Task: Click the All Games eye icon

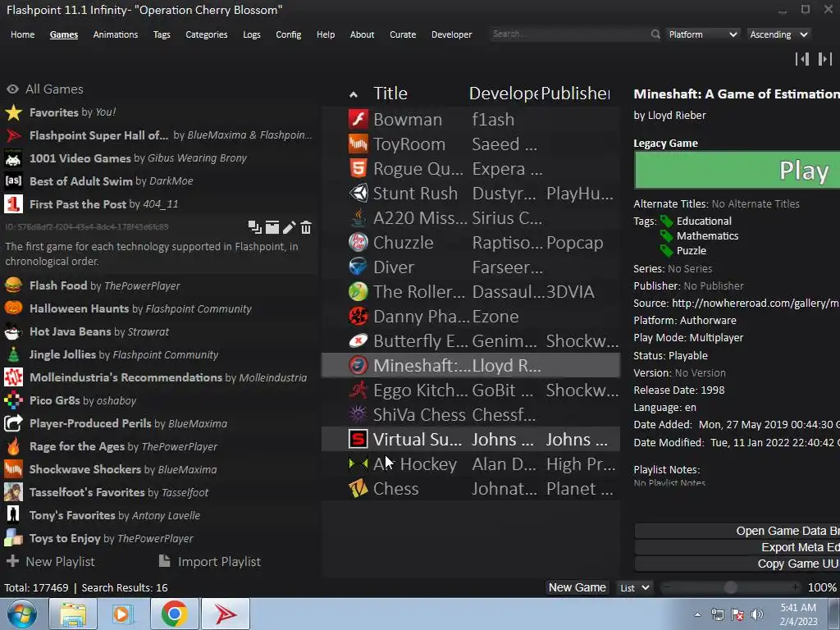Action: point(13,89)
